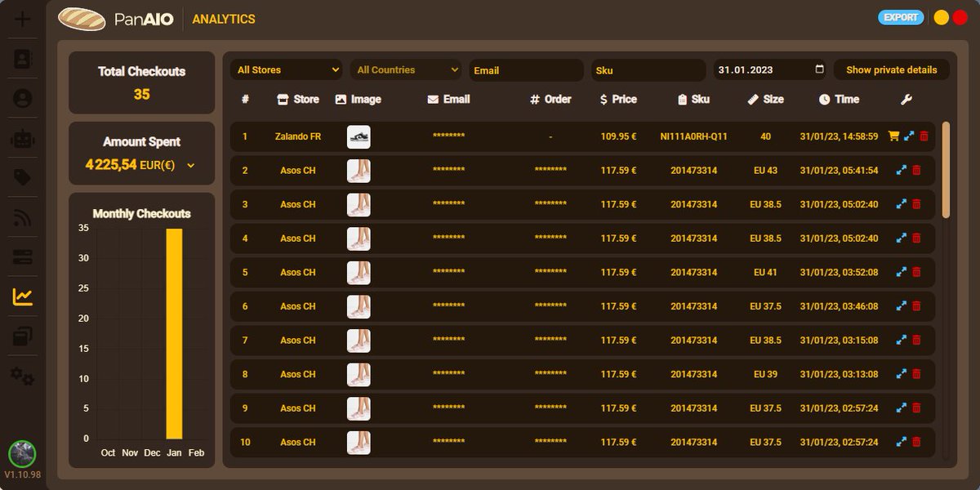Click the EU 39 size cell
This screenshot has height=490, width=980.
click(x=765, y=374)
